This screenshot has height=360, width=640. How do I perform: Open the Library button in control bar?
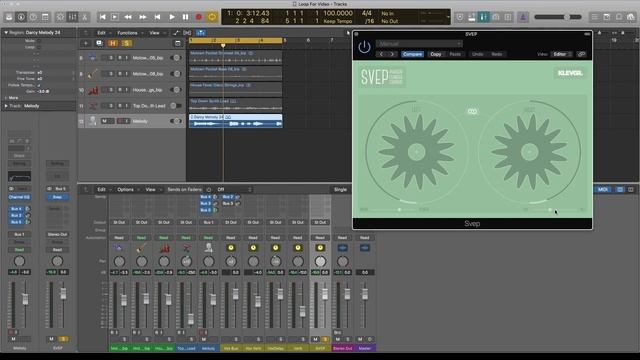point(9,17)
